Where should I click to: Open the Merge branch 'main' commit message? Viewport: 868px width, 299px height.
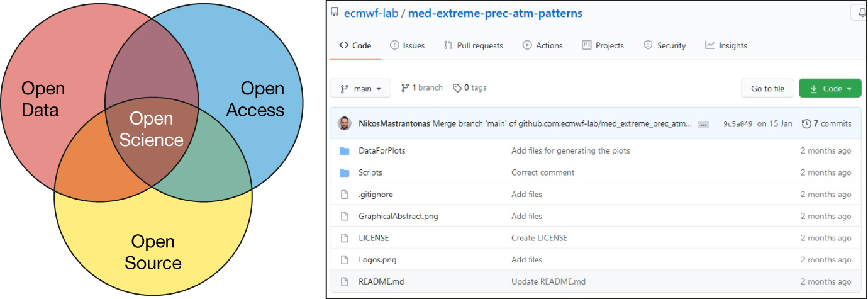[562, 124]
